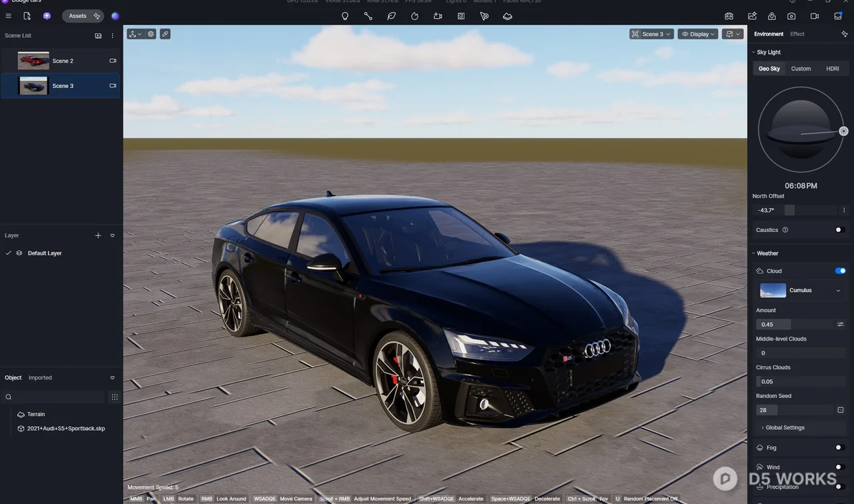The height and width of the screenshot is (504, 854).
Task: Click the Middle-level Clouds value field
Action: point(800,353)
